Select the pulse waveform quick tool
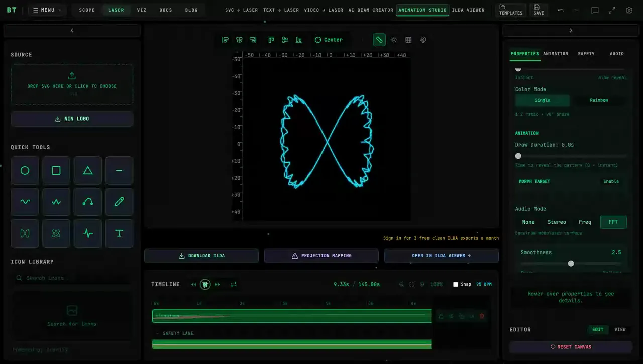The height and width of the screenshot is (364, 643). coord(88,233)
